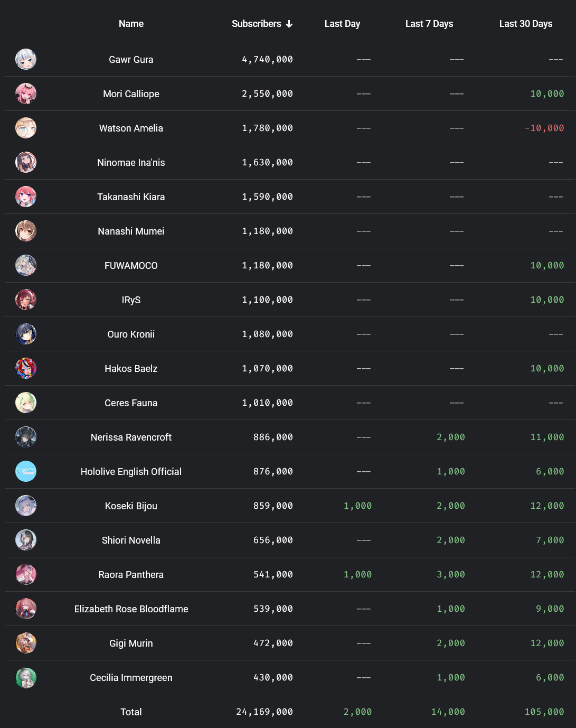Sort by Last 30 Days header
The image size is (576, 728).
pos(525,24)
